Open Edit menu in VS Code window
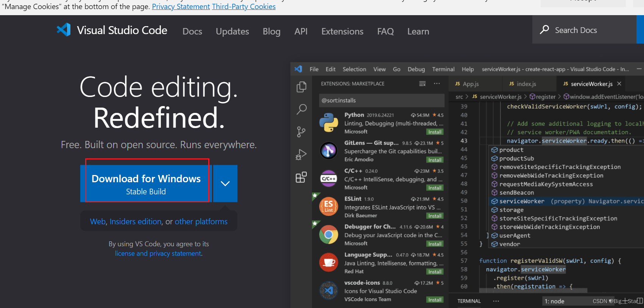 coord(331,69)
